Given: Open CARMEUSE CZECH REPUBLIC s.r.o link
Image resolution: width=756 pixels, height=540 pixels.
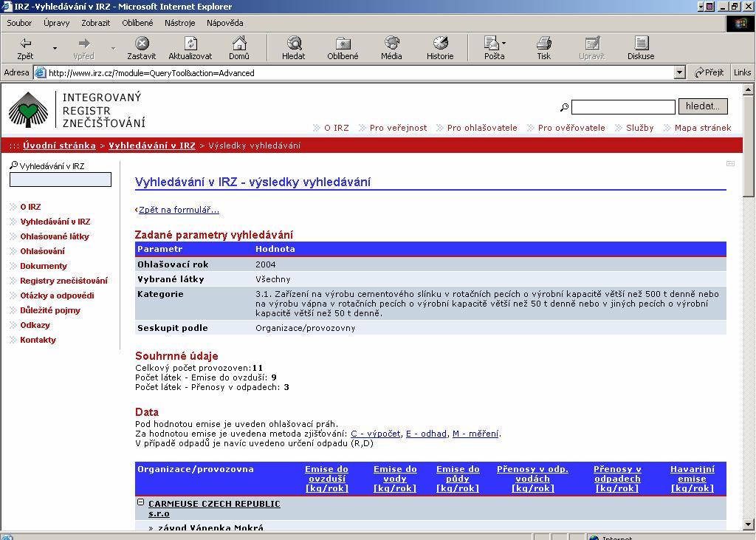Looking at the screenshot, I should 214,509.
